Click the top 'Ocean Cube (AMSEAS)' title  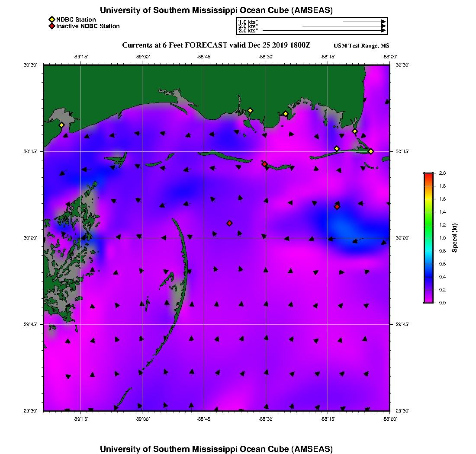tap(216, 10)
